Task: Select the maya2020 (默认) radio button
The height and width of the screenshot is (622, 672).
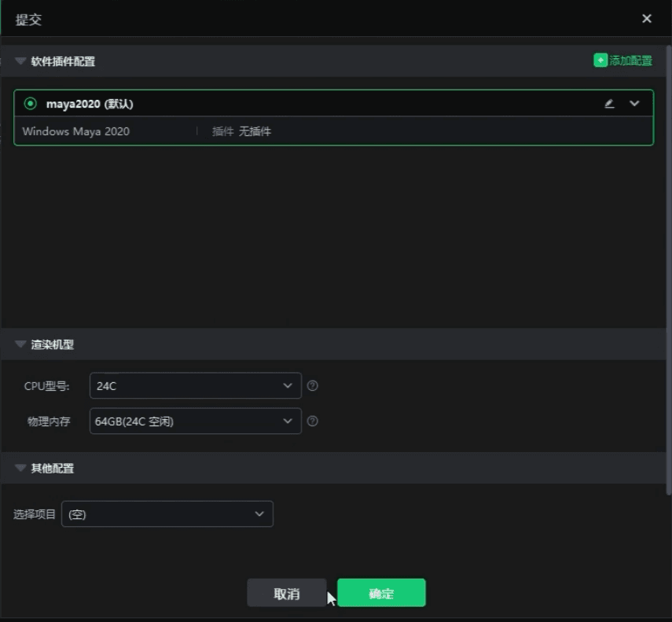Action: (x=31, y=104)
